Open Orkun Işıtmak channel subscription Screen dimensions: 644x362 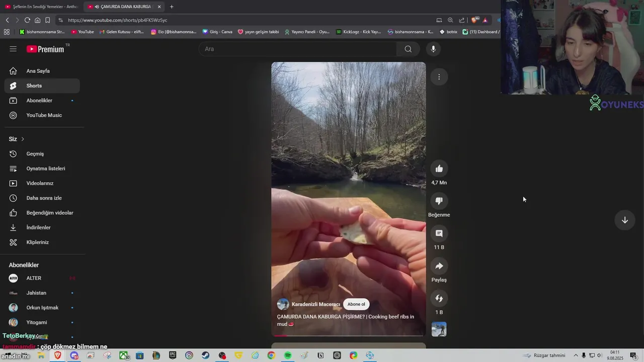tap(42, 308)
